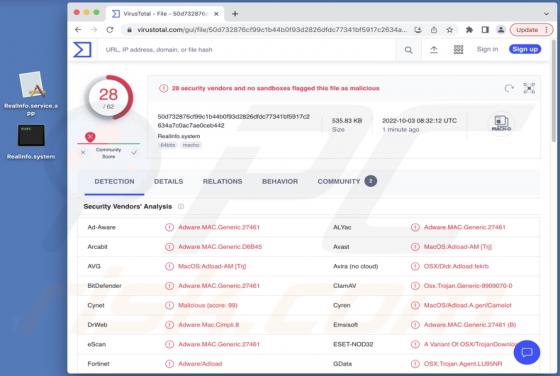The image size is (560, 376).
Task: Click Cynet Malicious score result
Action: [x=208, y=305]
